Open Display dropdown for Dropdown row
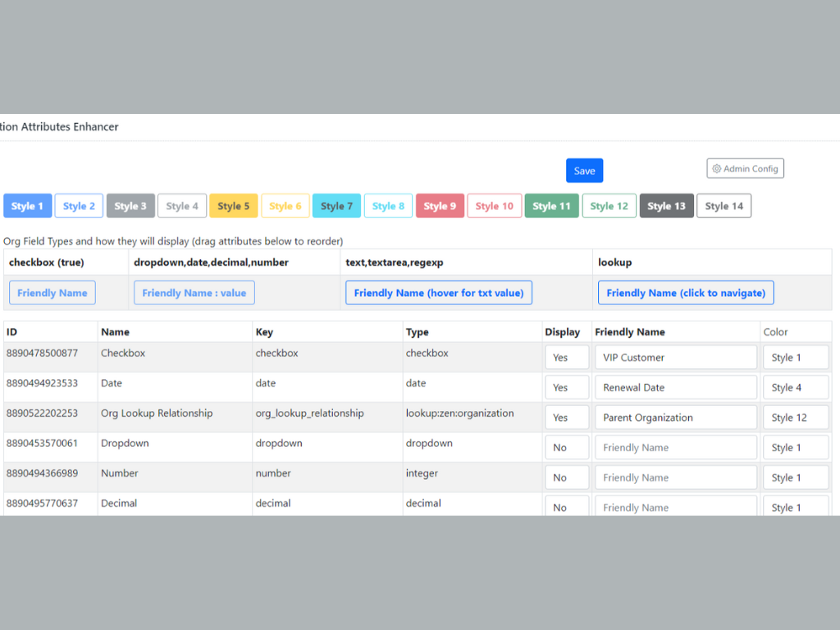 567,448
